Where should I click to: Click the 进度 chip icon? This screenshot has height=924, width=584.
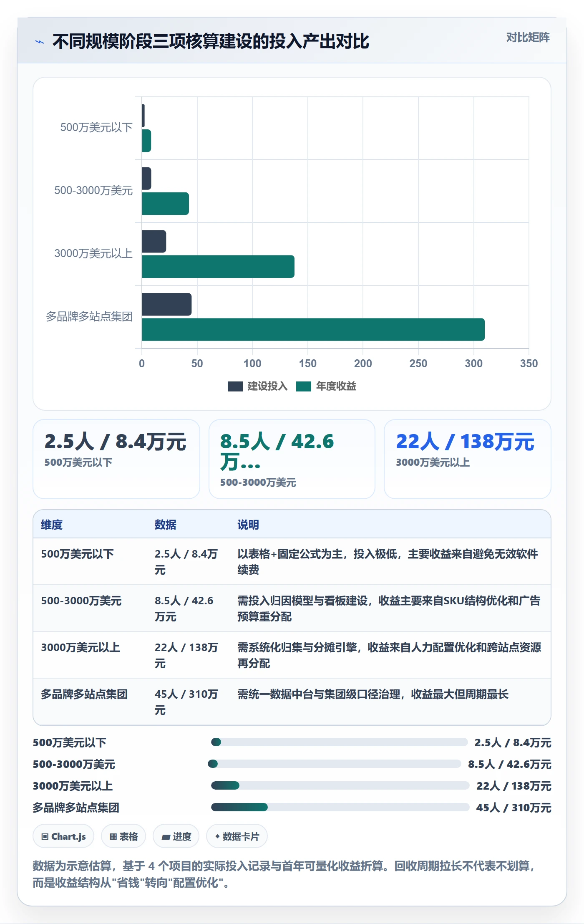click(166, 837)
